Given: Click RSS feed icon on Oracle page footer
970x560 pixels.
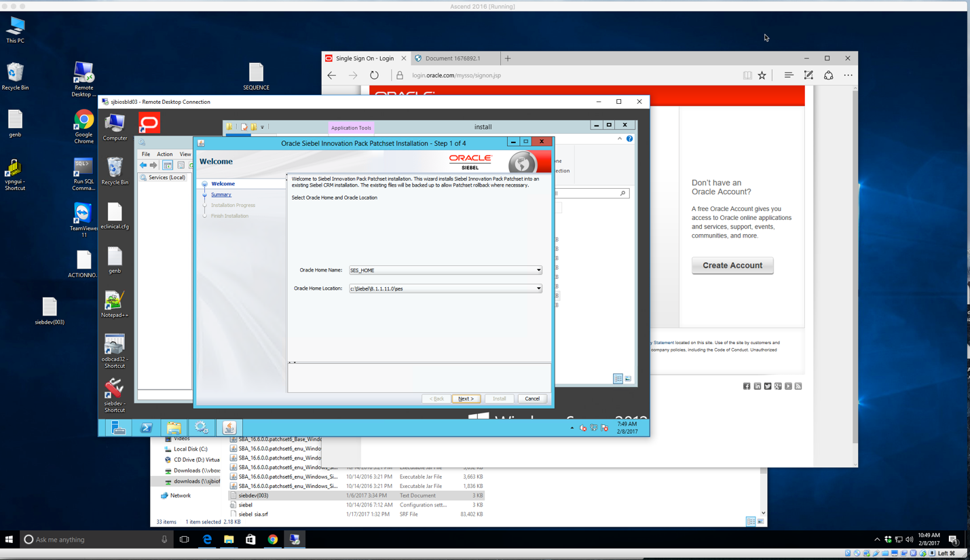Looking at the screenshot, I should pyautogui.click(x=798, y=386).
